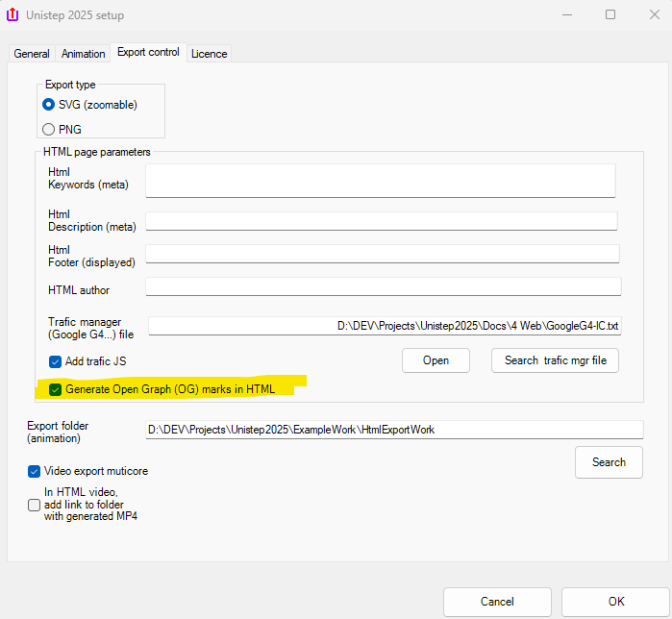This screenshot has width=672, height=619.
Task: Go to the Licence tab
Action: click(x=209, y=54)
